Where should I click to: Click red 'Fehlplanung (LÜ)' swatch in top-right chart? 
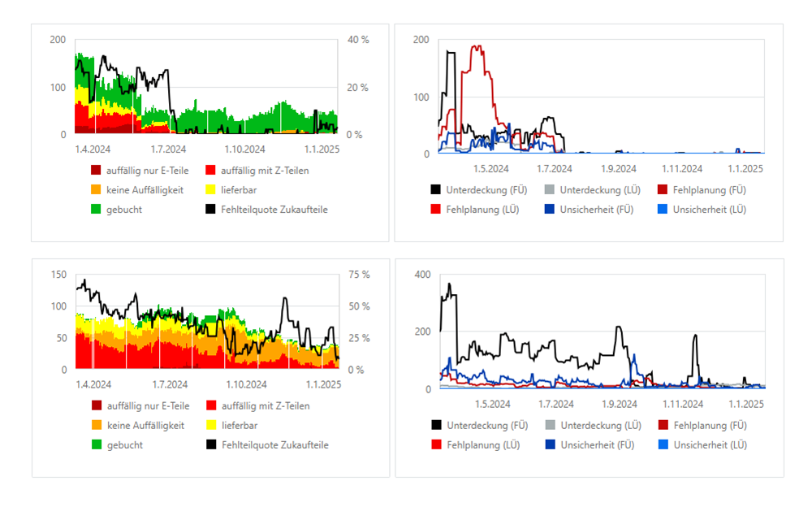[436, 210]
